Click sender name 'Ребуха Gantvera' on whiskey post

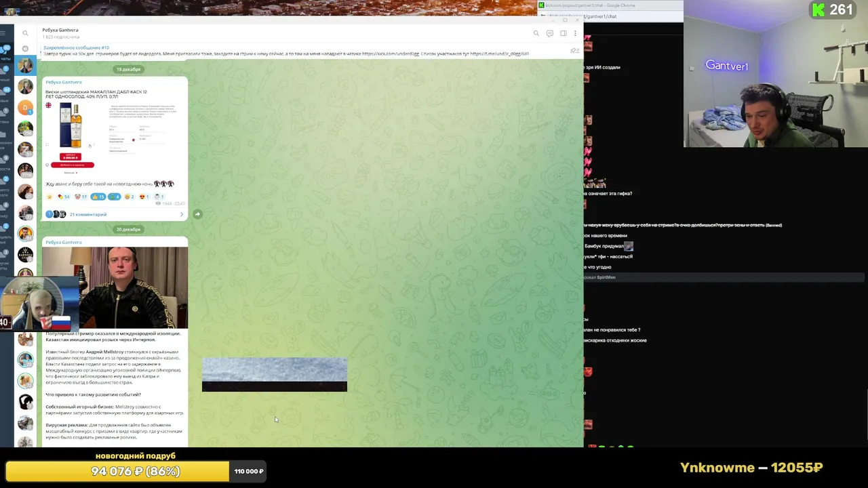coord(63,82)
